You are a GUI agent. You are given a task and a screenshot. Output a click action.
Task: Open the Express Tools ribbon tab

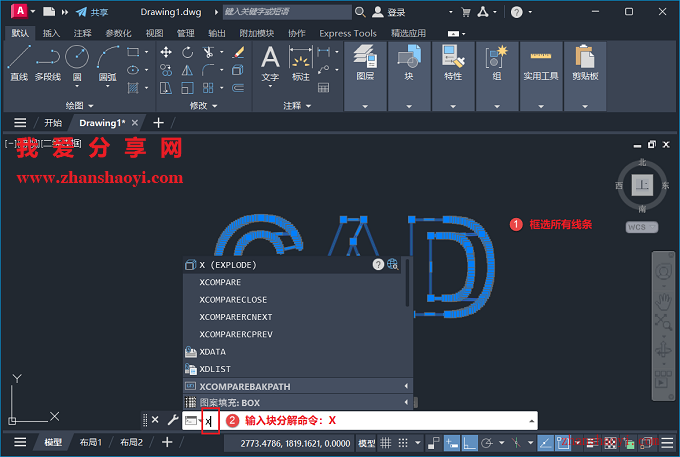pyautogui.click(x=348, y=33)
